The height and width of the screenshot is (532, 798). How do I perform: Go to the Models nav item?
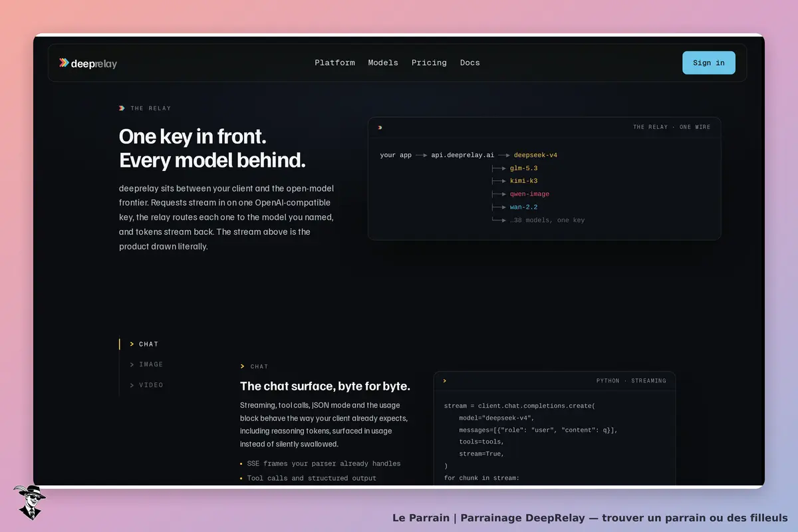383,63
